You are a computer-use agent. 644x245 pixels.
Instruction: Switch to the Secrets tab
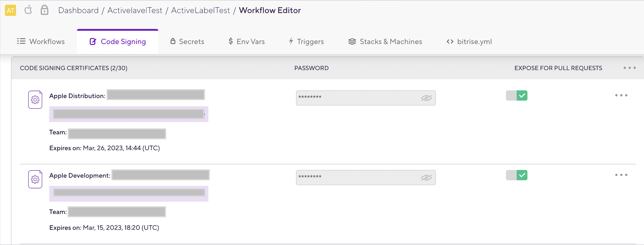point(187,42)
